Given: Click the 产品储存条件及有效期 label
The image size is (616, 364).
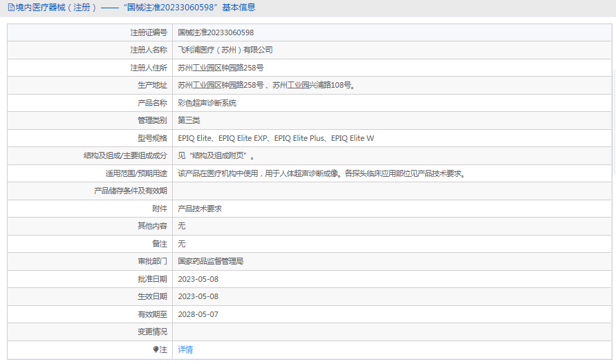Looking at the screenshot, I should [x=131, y=191].
